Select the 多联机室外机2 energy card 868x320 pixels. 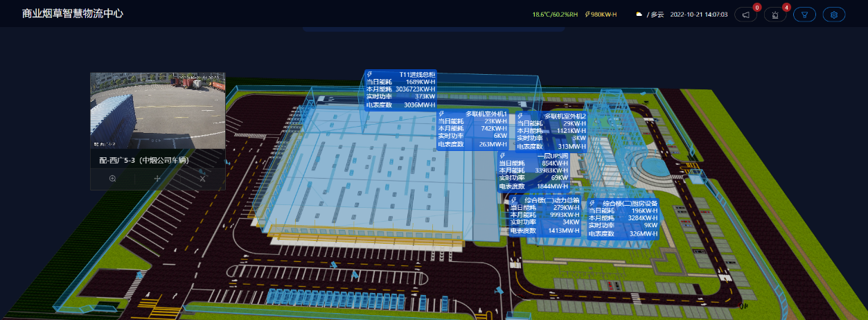(x=551, y=131)
